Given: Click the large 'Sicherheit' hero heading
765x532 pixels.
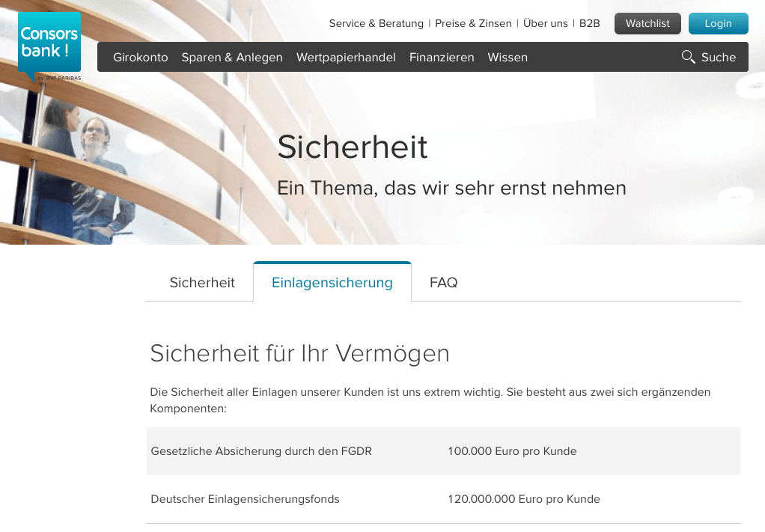Looking at the screenshot, I should [353, 147].
